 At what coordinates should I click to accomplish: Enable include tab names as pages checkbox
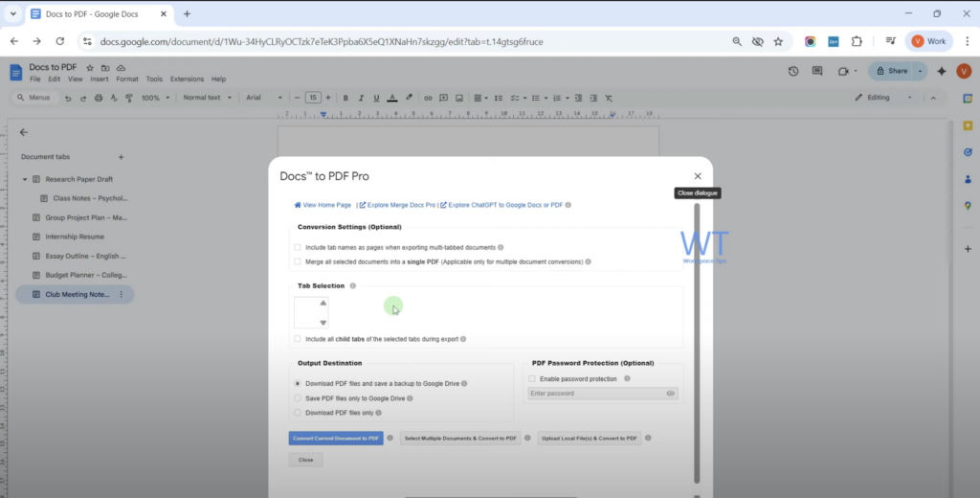(298, 247)
